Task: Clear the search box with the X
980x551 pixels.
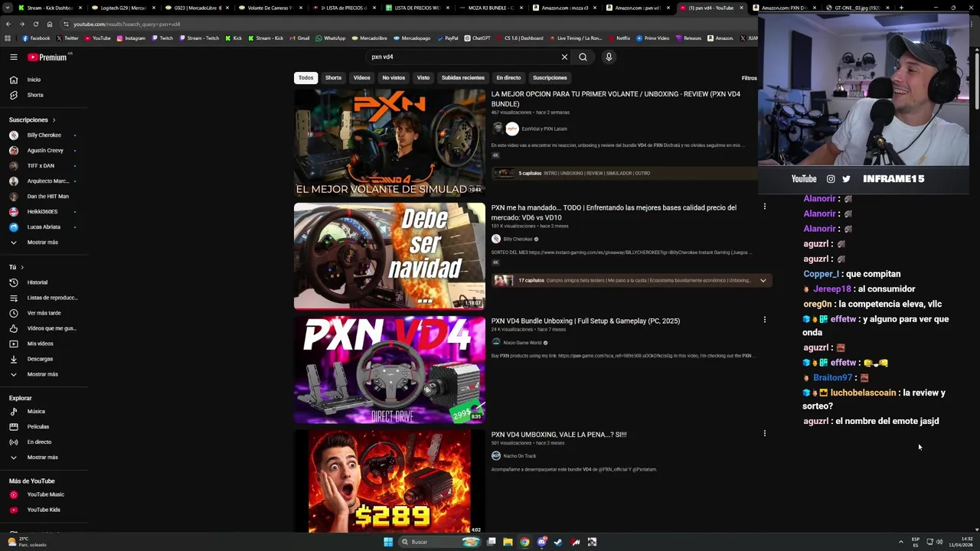Action: click(564, 57)
